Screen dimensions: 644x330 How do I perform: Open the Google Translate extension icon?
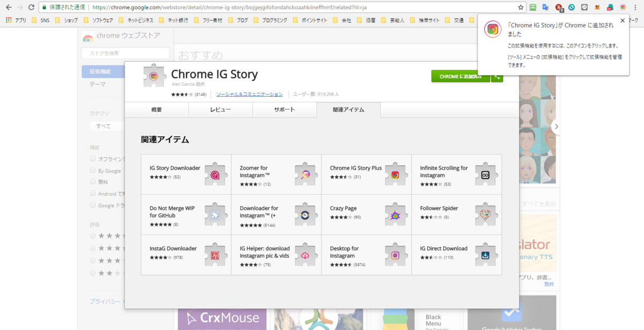pyautogui.click(x=546, y=8)
